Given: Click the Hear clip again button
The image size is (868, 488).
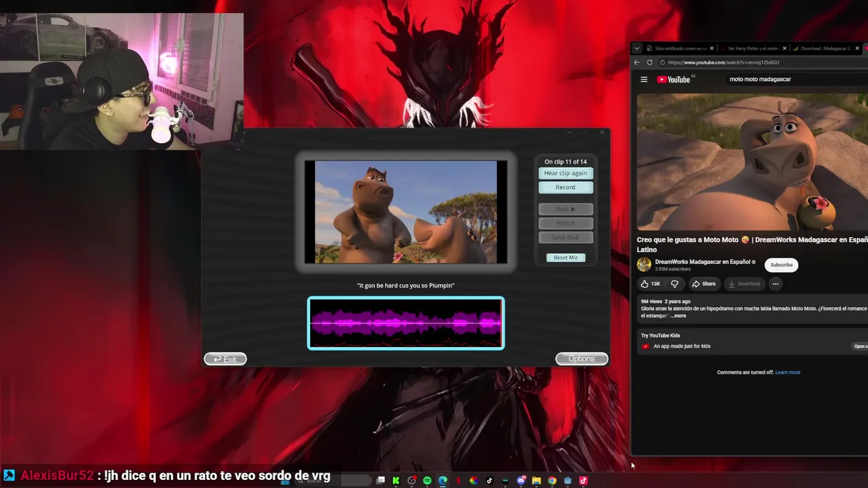Looking at the screenshot, I should (566, 173).
